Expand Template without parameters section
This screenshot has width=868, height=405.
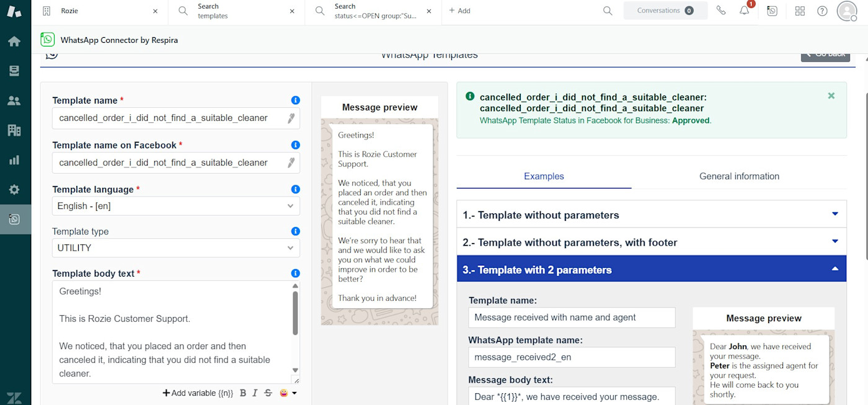(x=652, y=215)
